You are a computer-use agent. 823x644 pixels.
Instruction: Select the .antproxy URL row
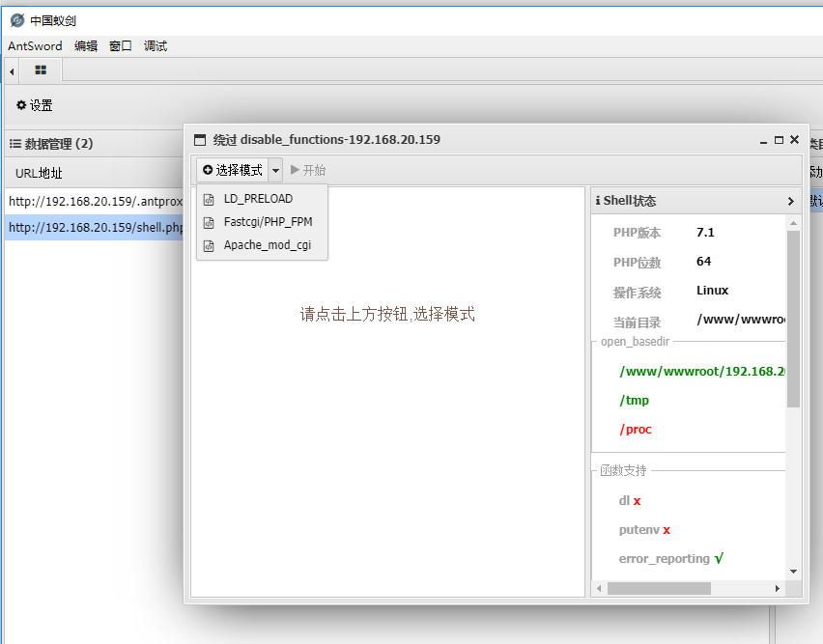tap(95, 202)
